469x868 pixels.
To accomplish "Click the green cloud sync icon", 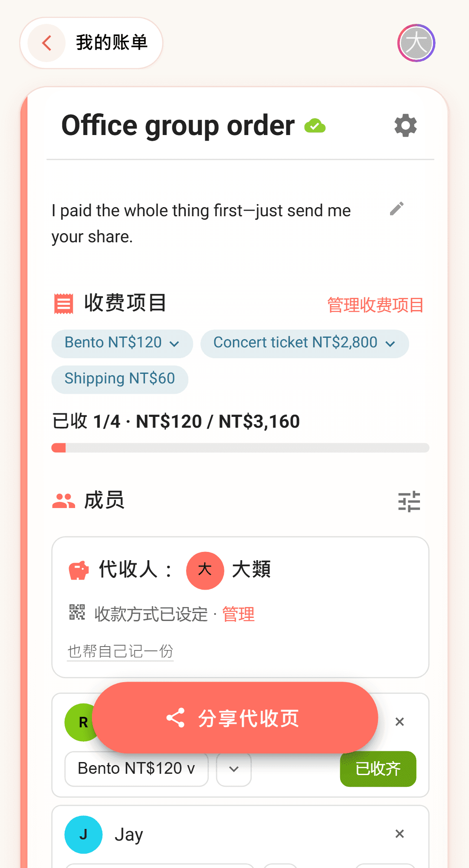I will pos(315,126).
